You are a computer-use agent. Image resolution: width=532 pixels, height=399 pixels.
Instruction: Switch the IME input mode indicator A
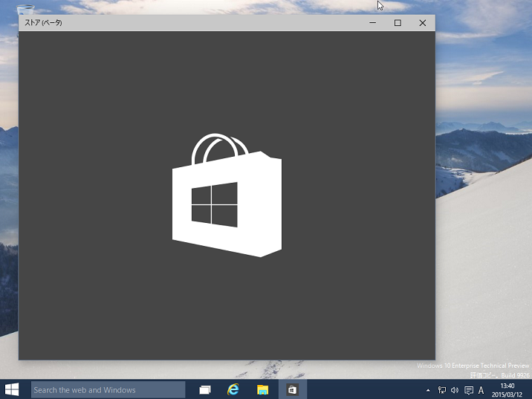481,390
